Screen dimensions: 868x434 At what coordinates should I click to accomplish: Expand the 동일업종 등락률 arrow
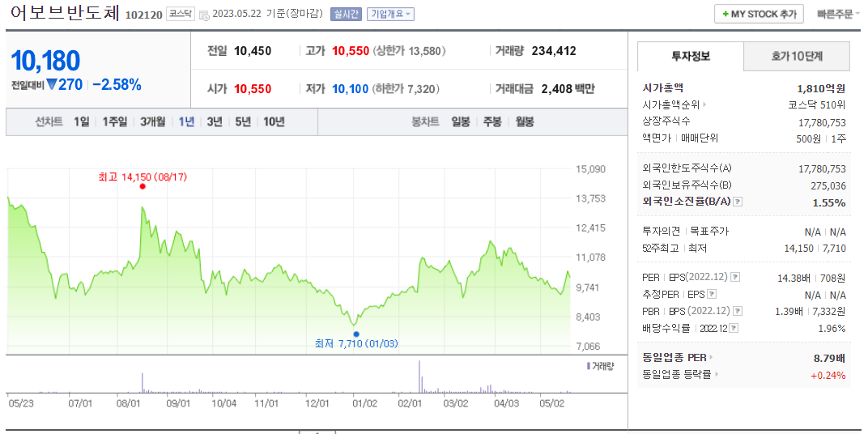pos(717,375)
